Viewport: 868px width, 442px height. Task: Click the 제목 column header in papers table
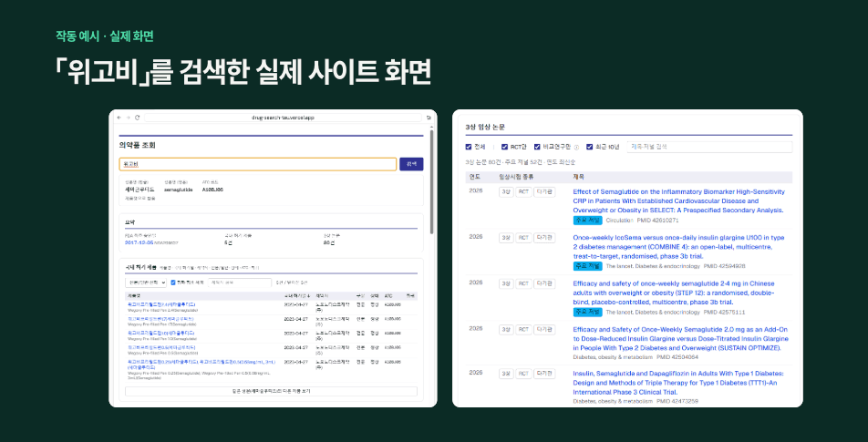tap(579, 177)
